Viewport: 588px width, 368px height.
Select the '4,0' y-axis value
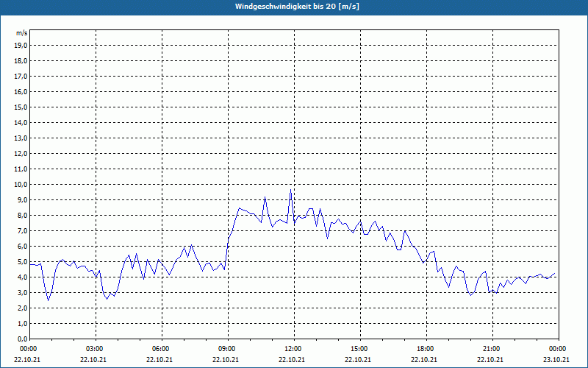(x=23, y=277)
